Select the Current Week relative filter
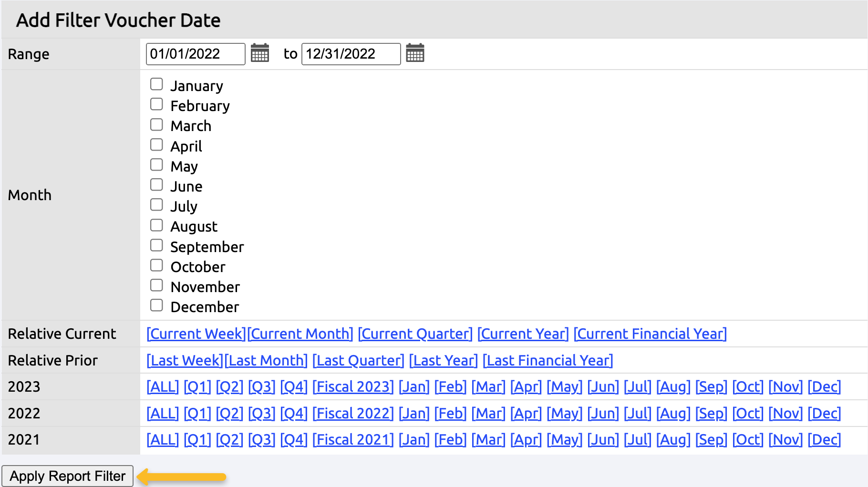This screenshot has height=487, width=868. coord(196,334)
